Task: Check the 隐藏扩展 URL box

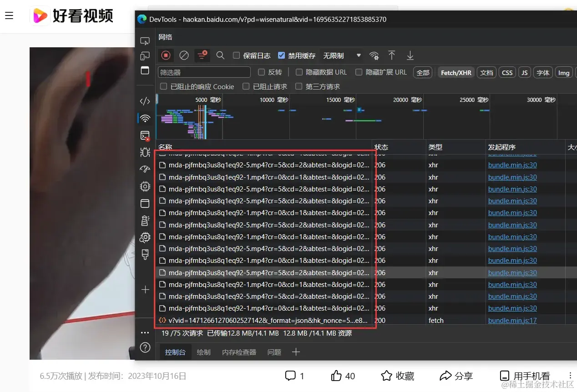Action: tap(359, 72)
